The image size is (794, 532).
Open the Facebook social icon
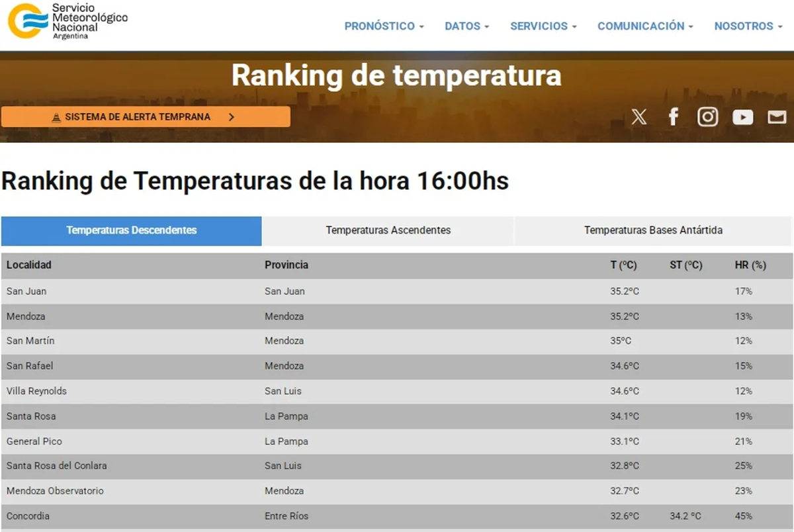pyautogui.click(x=674, y=117)
